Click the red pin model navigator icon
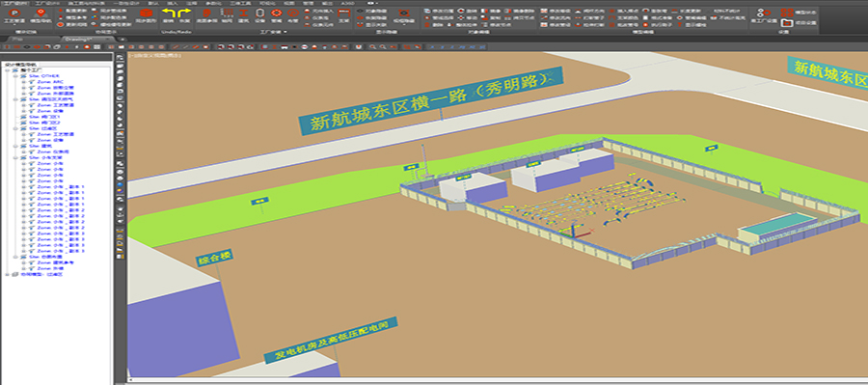This screenshot has height=385, width=868. tap(40, 13)
